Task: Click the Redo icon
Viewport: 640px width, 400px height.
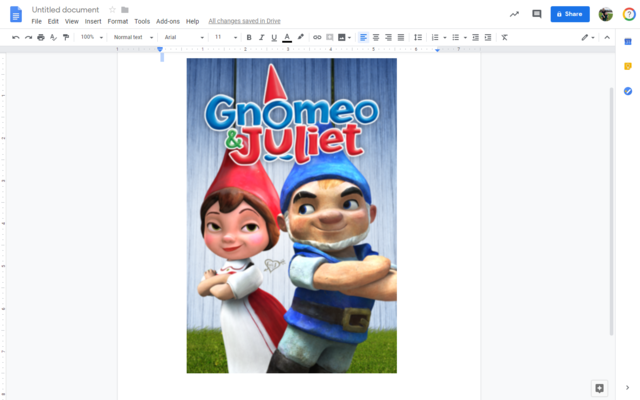Action: point(28,37)
